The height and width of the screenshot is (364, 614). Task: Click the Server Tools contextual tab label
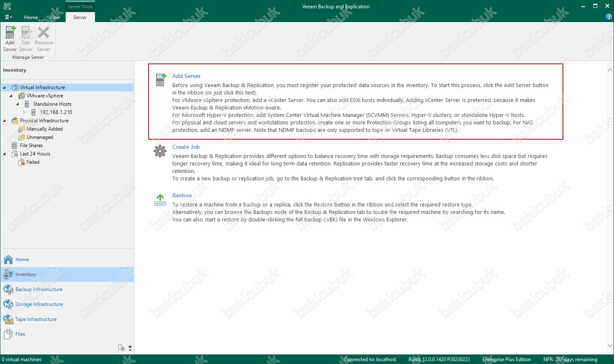[80, 7]
